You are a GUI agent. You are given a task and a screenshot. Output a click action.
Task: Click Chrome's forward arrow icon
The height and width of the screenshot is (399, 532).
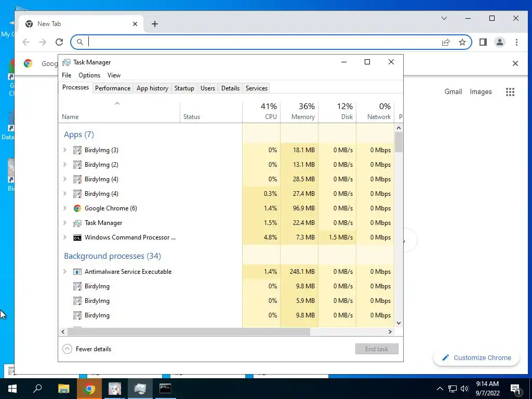coord(43,42)
